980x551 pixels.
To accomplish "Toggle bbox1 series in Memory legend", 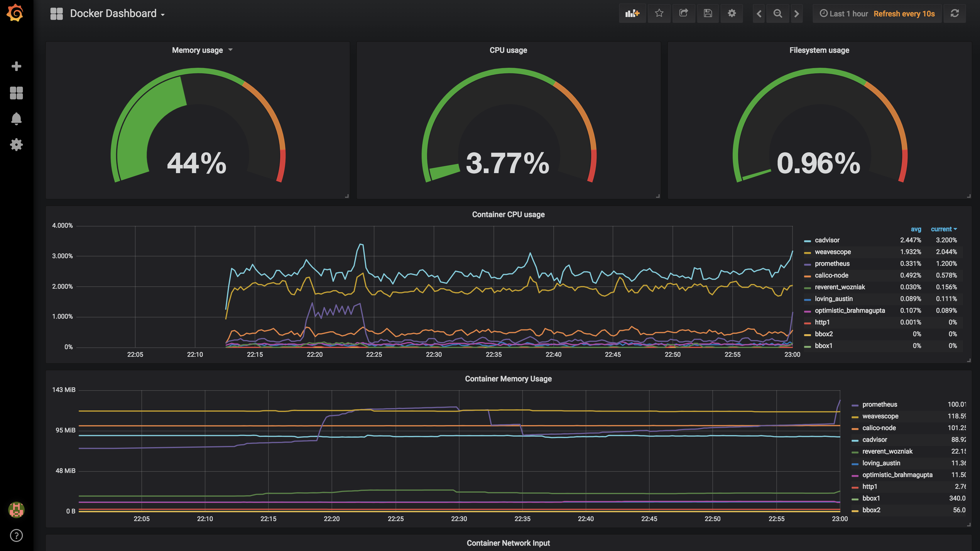I will pyautogui.click(x=871, y=498).
